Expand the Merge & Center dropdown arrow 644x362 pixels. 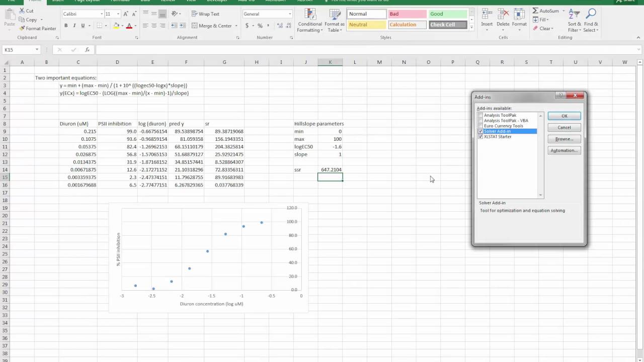[235, 26]
